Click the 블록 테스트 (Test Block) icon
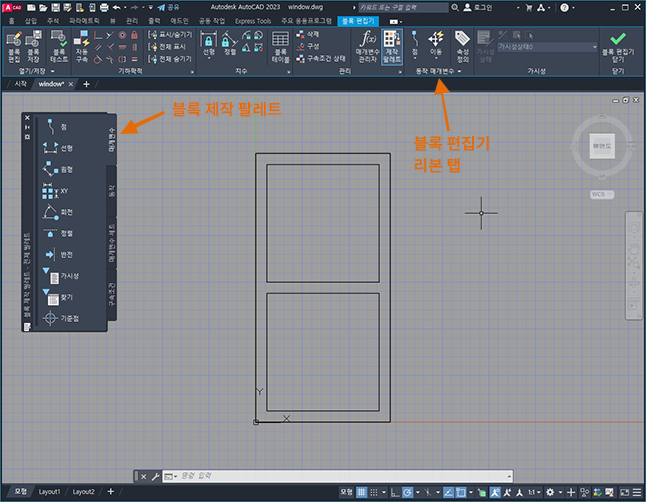 click(x=59, y=47)
